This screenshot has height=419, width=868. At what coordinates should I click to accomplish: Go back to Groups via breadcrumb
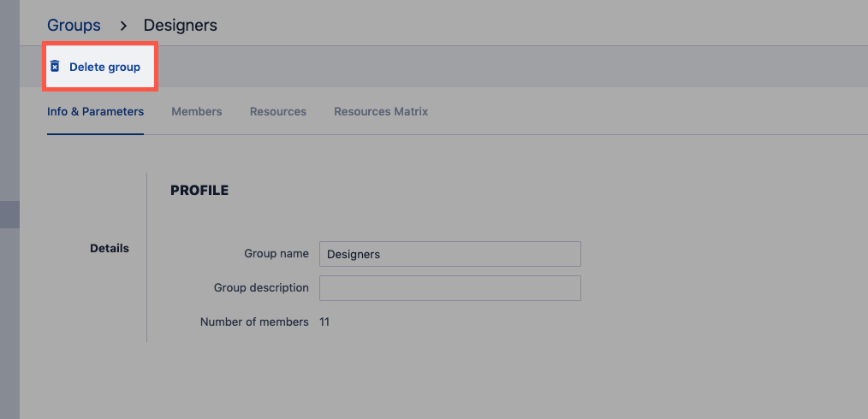pyautogui.click(x=74, y=26)
